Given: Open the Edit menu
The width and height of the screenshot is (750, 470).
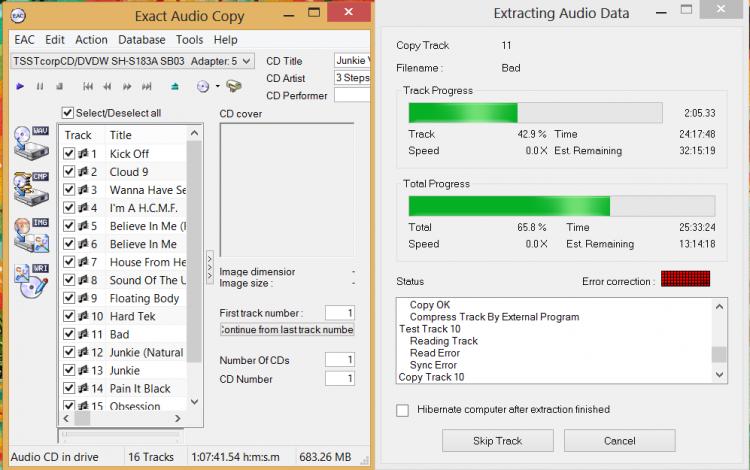Looking at the screenshot, I should pos(55,40).
